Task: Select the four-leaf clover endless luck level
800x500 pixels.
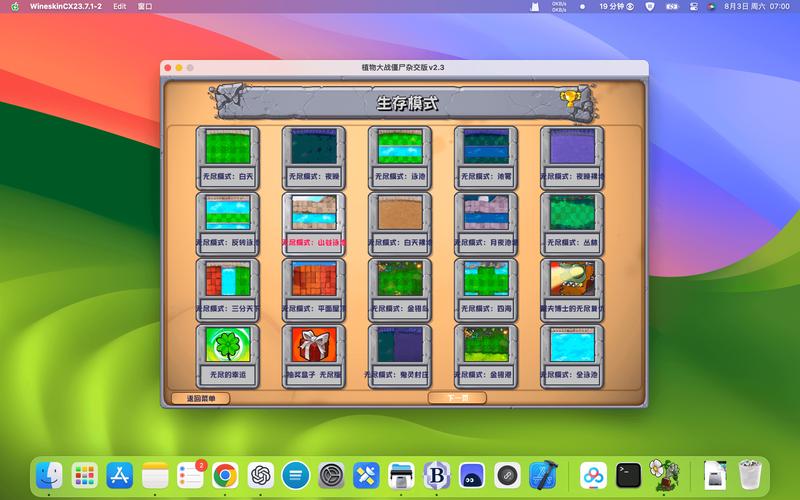Action: point(227,346)
